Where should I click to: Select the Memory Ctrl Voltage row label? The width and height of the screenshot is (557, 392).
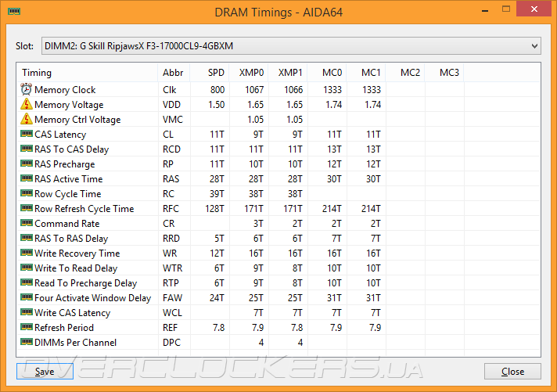(77, 120)
